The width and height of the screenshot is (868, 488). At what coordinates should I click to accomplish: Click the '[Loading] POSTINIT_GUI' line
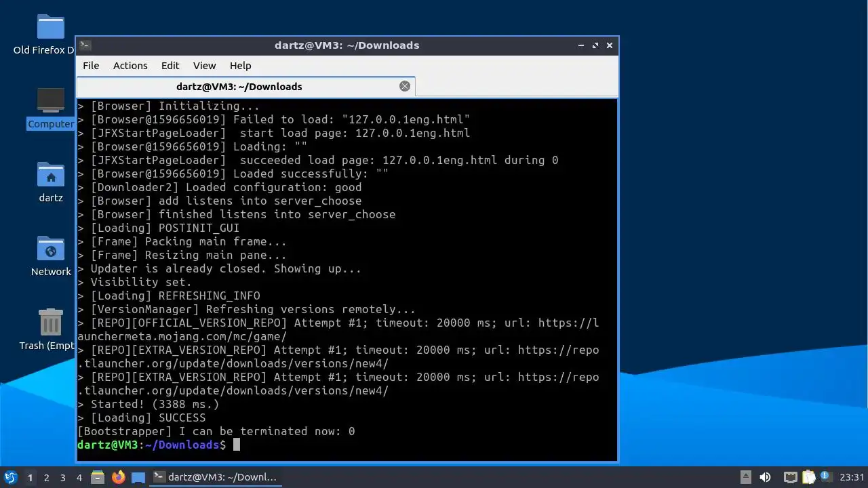click(x=158, y=228)
